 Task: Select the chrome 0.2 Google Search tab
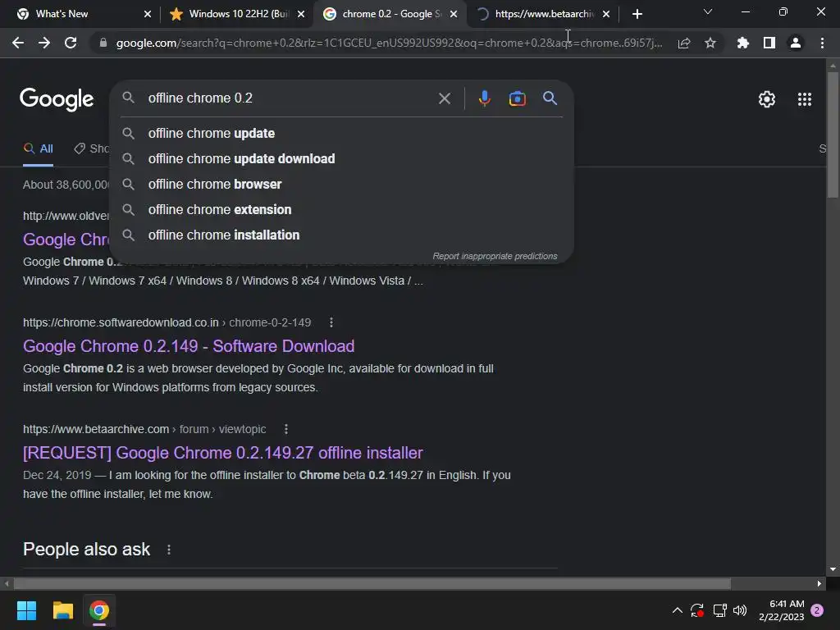pyautogui.click(x=390, y=14)
